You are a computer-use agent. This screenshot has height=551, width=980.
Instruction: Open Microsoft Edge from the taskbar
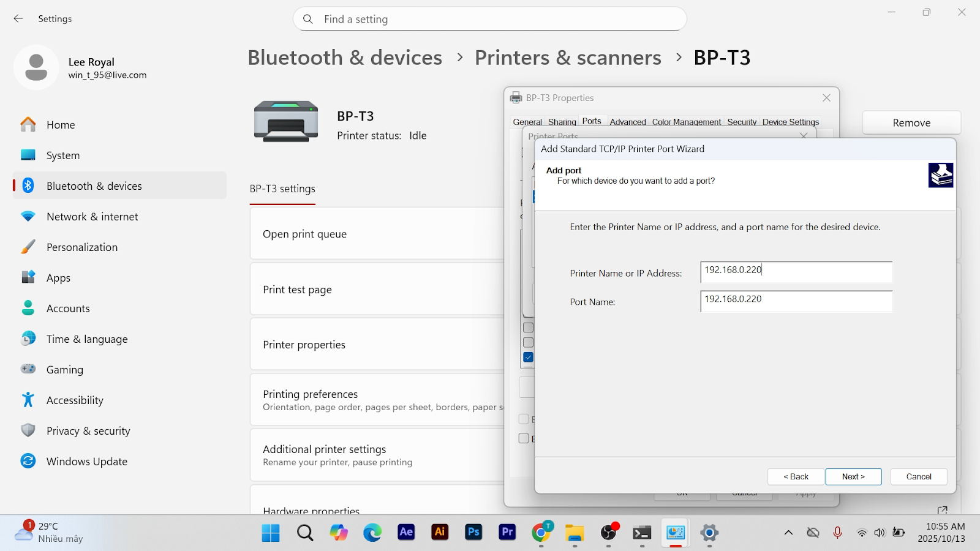[x=372, y=532]
